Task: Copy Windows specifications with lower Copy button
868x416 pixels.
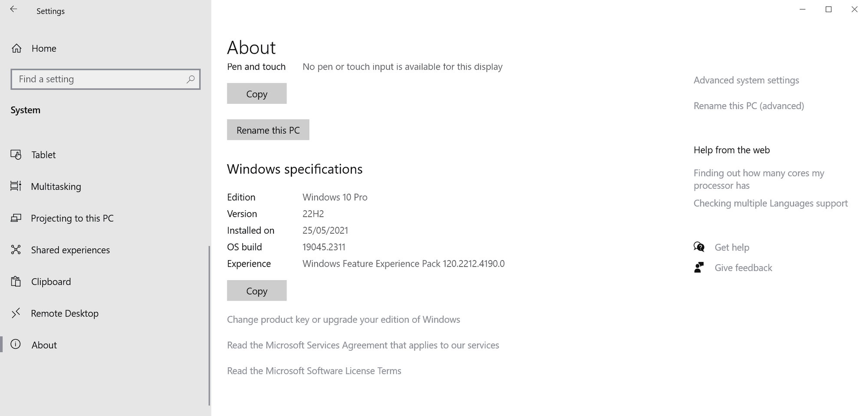Action: tap(256, 291)
